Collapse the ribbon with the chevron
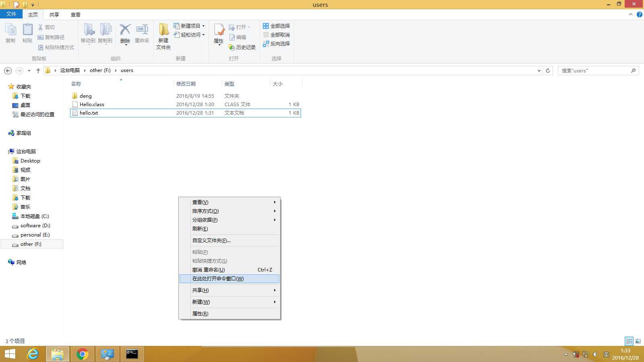 coord(631,14)
